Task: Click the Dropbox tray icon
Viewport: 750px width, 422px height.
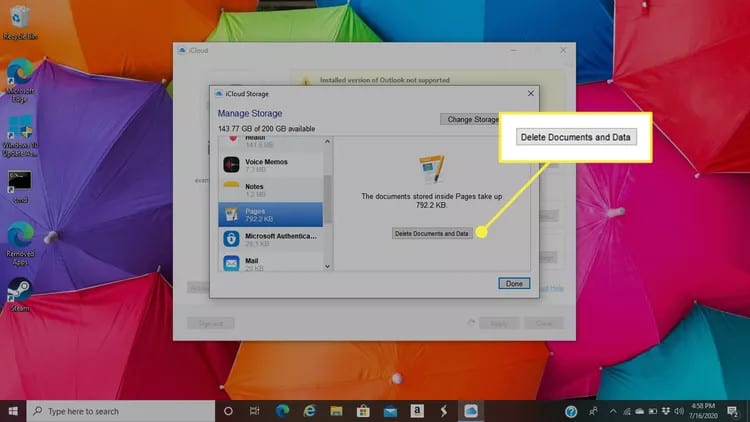Action: tap(665, 411)
